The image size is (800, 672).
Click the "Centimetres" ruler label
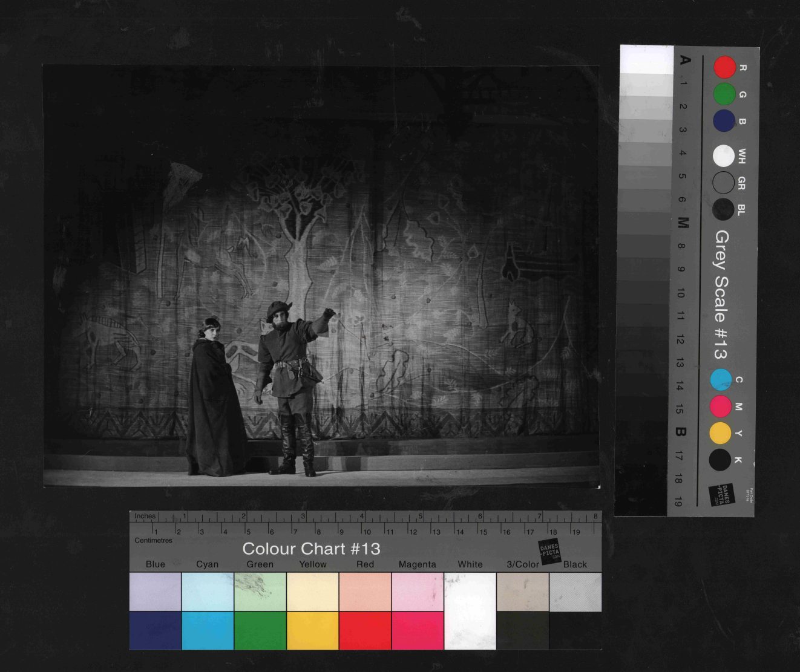(153, 540)
